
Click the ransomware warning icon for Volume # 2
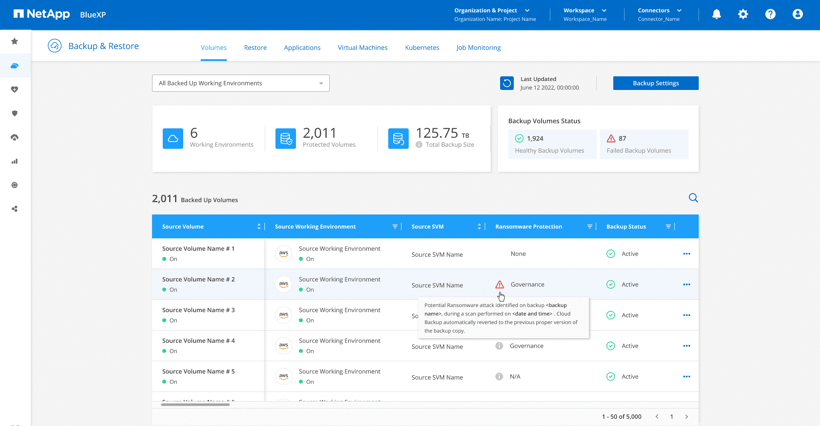point(499,285)
